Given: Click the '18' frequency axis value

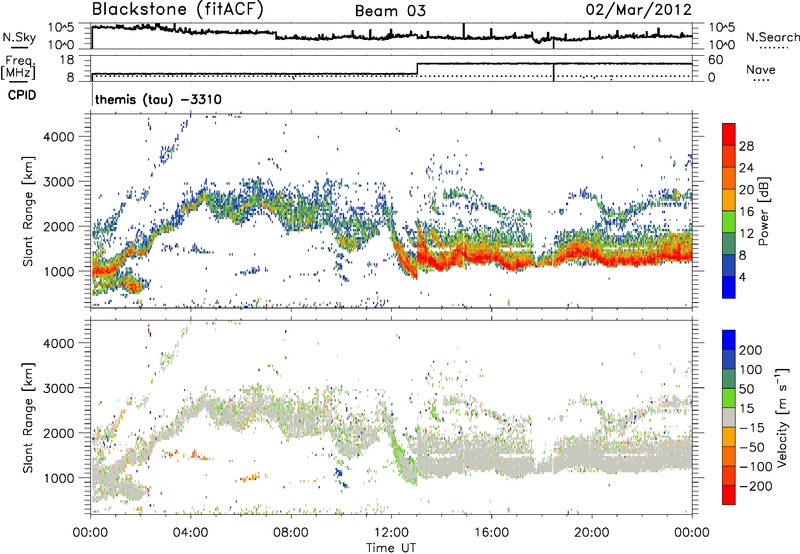Looking at the screenshot, I should tap(67, 60).
